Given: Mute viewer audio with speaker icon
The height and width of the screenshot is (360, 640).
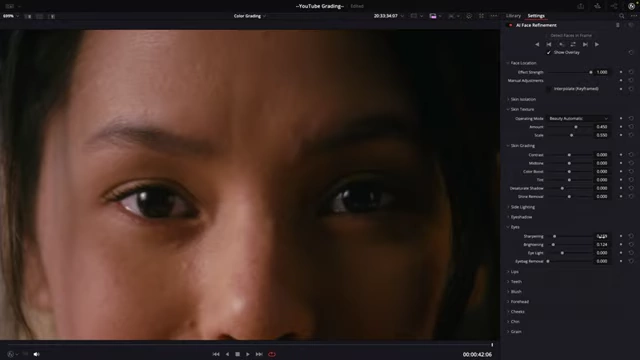Looking at the screenshot, I should [x=36, y=354].
